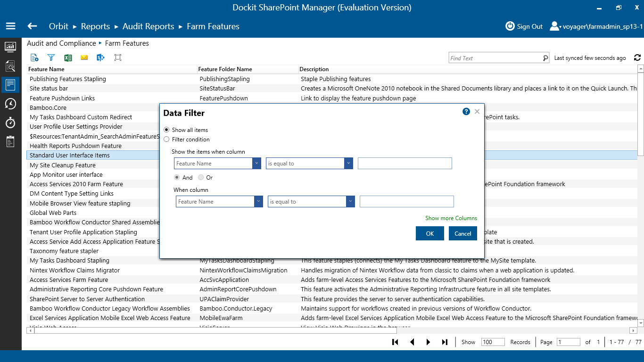Select the Filter condition radio button
The height and width of the screenshot is (362, 644).
pyautogui.click(x=166, y=139)
